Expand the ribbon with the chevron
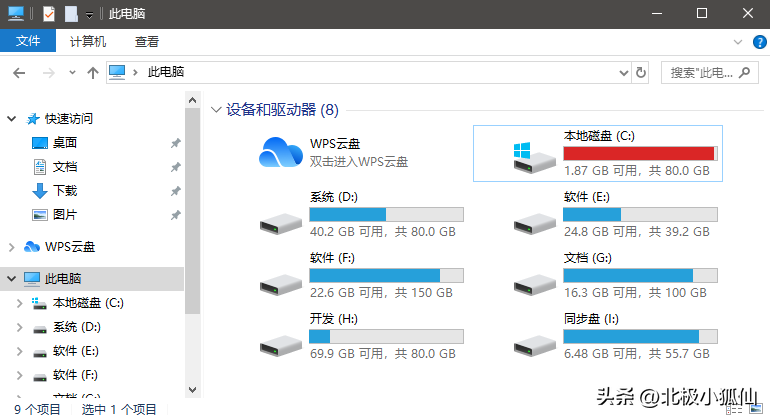 pos(738,42)
